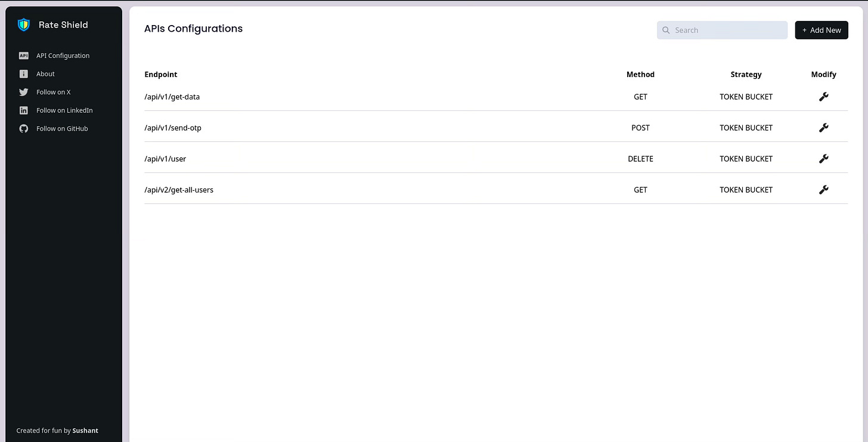Open the About menu item
This screenshot has height=442, width=868.
coord(45,74)
